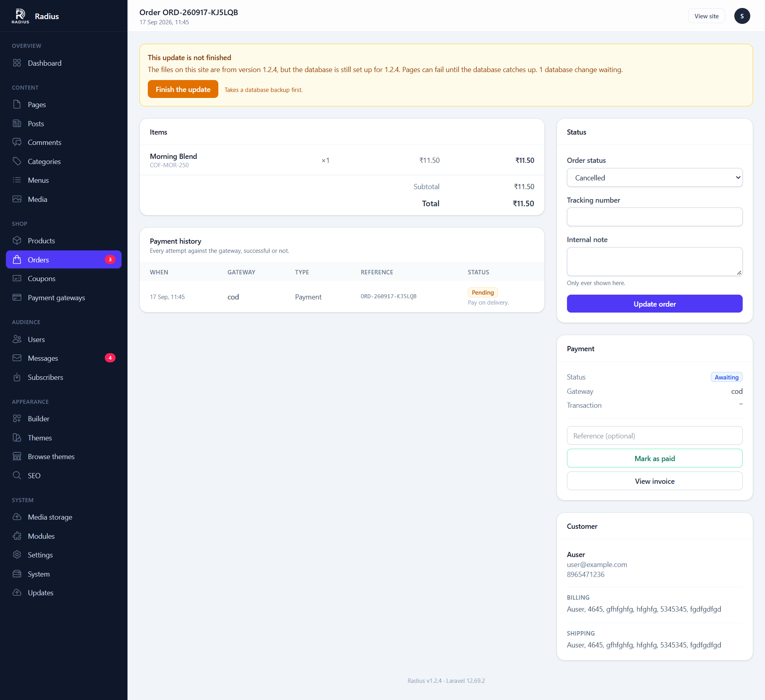Click the Builder blocks icon
Viewport: 765px width, 700px height.
[x=17, y=418]
